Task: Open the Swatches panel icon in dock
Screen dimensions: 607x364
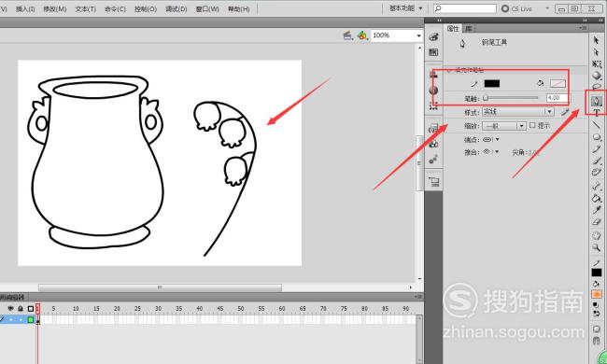Action: click(433, 52)
